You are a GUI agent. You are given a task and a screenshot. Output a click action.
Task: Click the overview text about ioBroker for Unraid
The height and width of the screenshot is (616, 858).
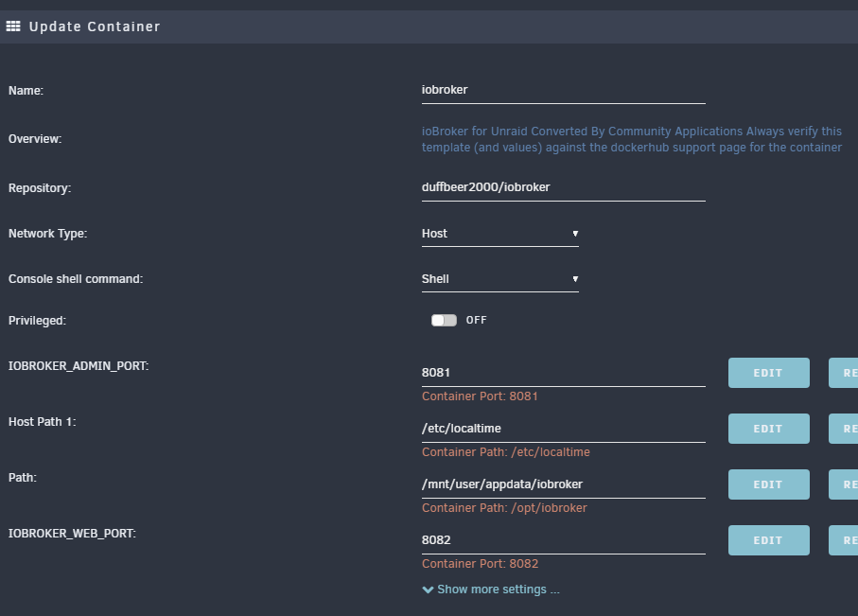point(632,140)
